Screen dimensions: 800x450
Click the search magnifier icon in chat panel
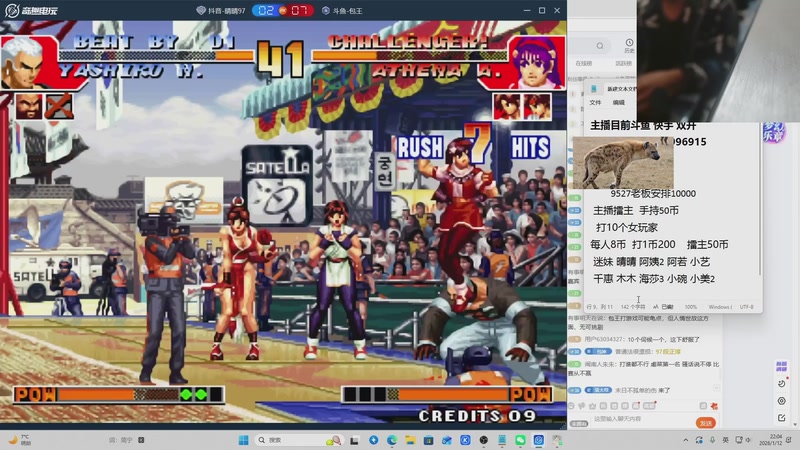tap(600, 46)
